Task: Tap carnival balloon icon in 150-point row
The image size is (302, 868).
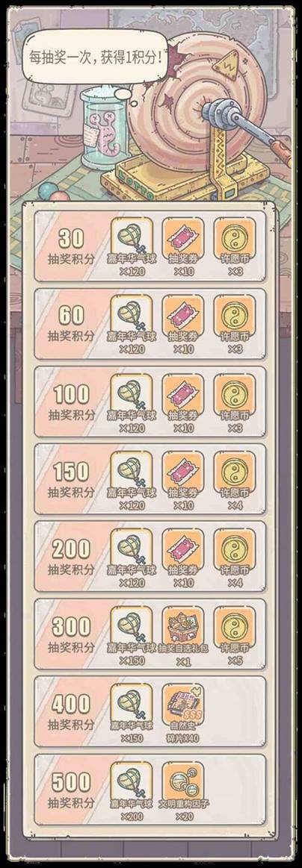Action: (x=132, y=471)
